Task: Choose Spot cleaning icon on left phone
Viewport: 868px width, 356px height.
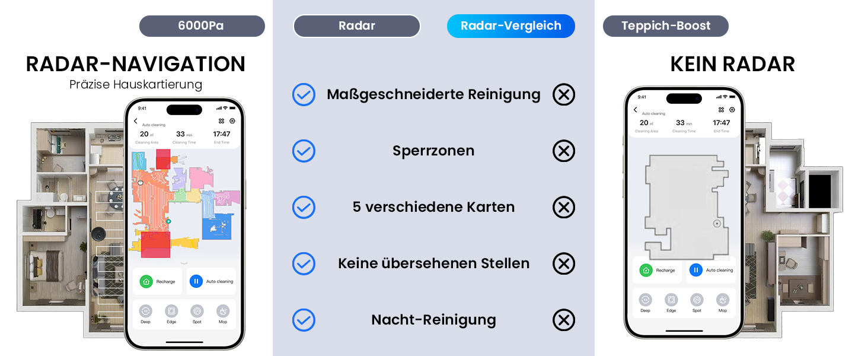Action: [x=197, y=311]
